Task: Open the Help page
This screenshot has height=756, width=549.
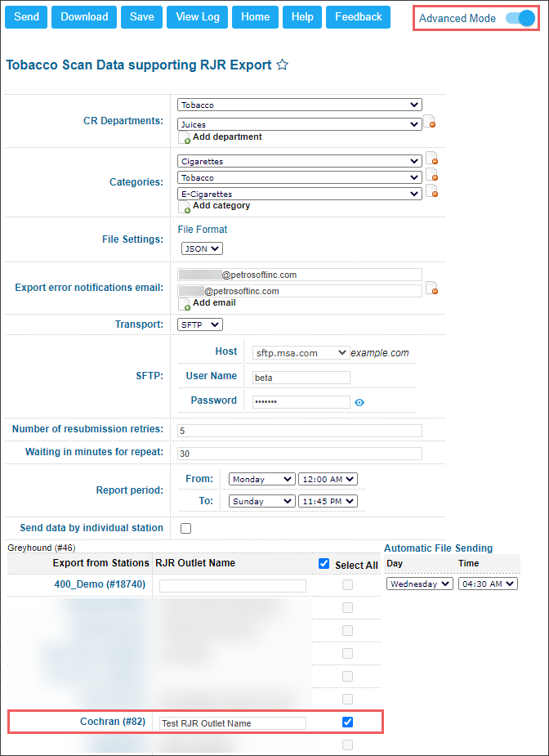Action: (x=302, y=17)
